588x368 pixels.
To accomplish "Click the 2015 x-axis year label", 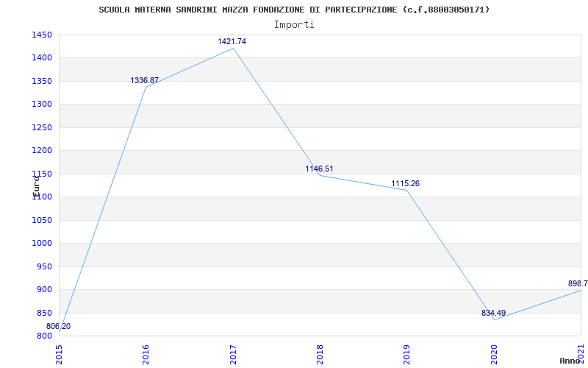I will tap(60, 355).
